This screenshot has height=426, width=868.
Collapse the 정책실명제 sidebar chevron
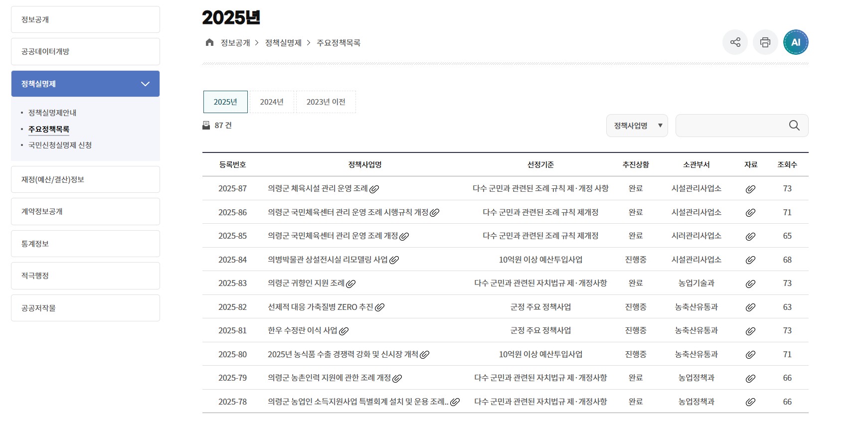point(145,84)
